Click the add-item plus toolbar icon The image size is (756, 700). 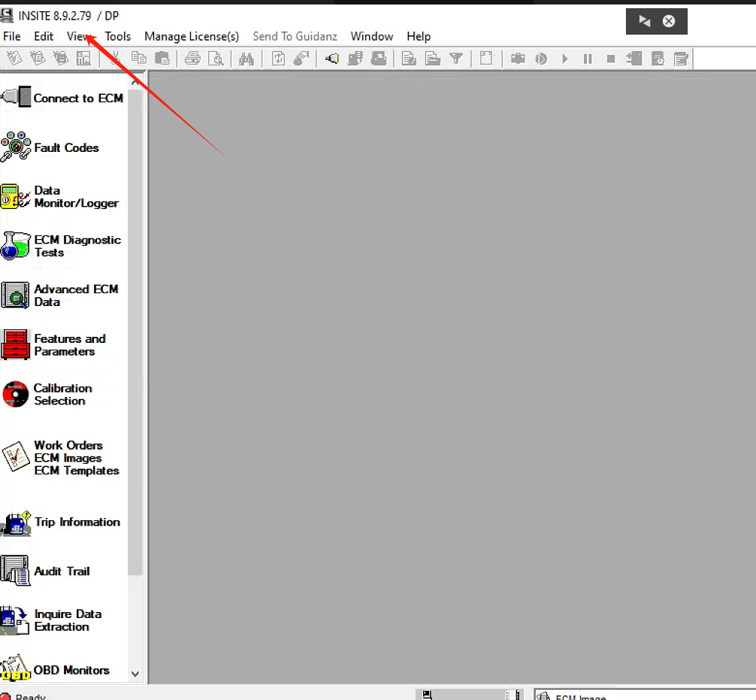pos(634,59)
